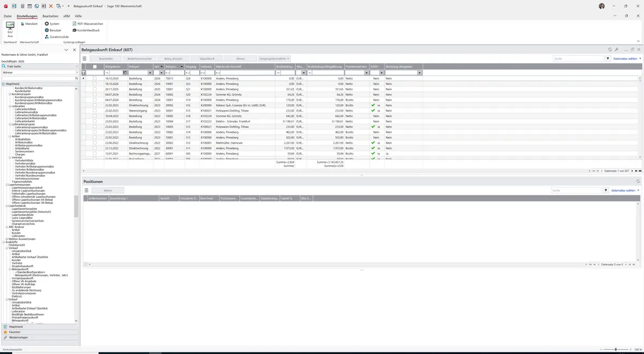Tick the checkbox for the 20.11.2025 row
The height and width of the screenshot is (354, 644).
coord(95,89)
